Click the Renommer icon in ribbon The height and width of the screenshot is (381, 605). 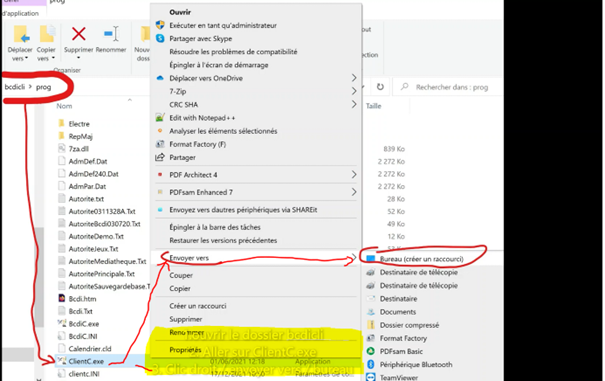(x=111, y=34)
